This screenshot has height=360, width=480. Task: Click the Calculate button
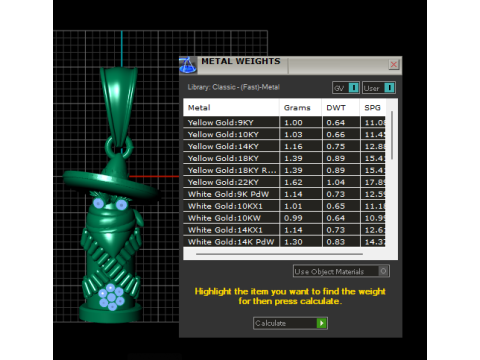pyautogui.click(x=290, y=323)
